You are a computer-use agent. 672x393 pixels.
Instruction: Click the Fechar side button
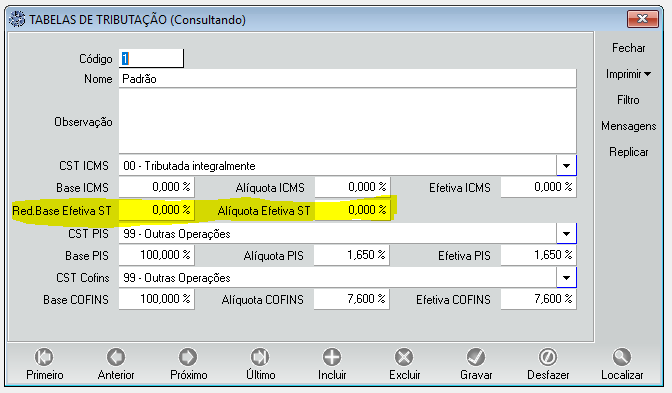tap(628, 48)
